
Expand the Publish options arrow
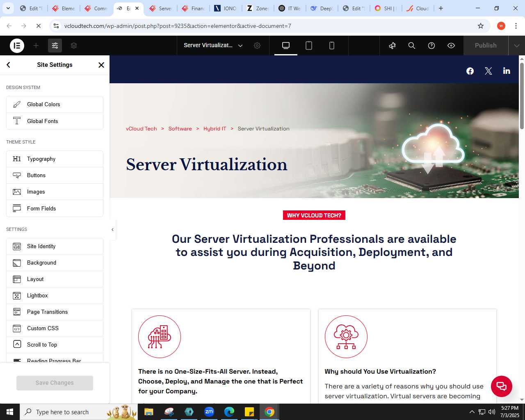(x=517, y=46)
